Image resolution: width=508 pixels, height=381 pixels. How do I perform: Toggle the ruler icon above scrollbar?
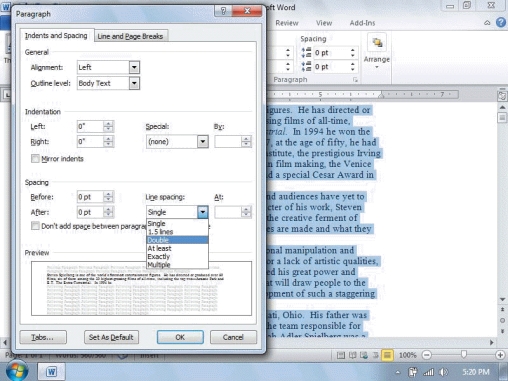click(x=502, y=96)
